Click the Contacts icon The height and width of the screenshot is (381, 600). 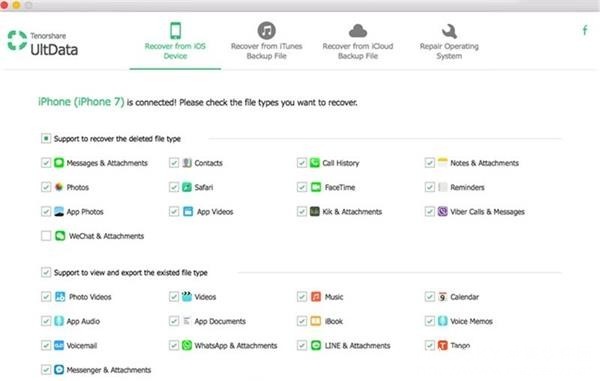click(x=187, y=163)
